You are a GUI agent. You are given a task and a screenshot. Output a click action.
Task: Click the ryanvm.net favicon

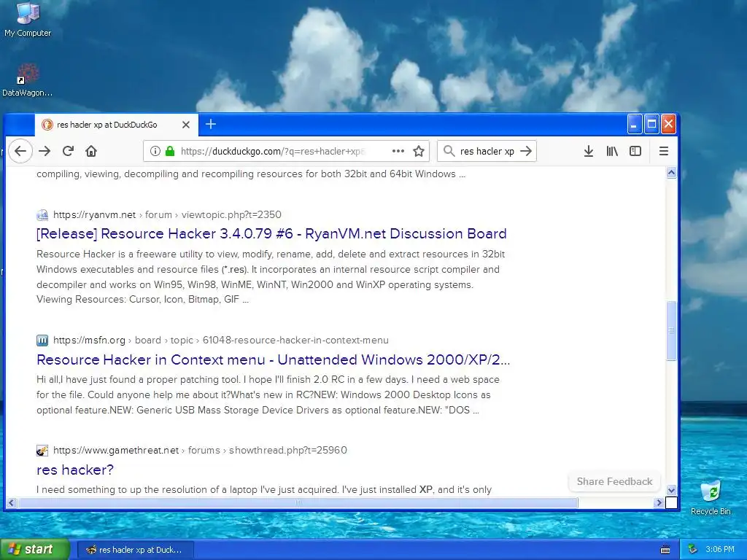[x=42, y=215]
